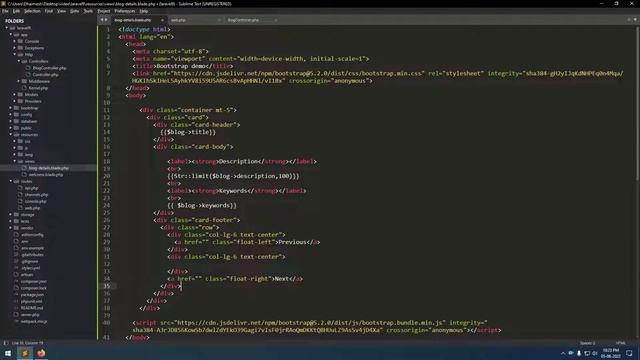Open the Help menu

tap(144, 11)
